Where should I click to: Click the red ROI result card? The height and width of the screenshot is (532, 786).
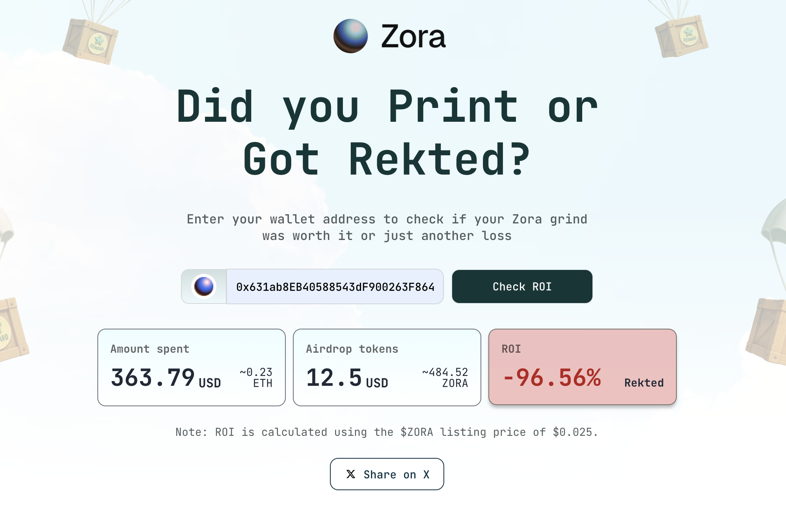pyautogui.click(x=582, y=367)
